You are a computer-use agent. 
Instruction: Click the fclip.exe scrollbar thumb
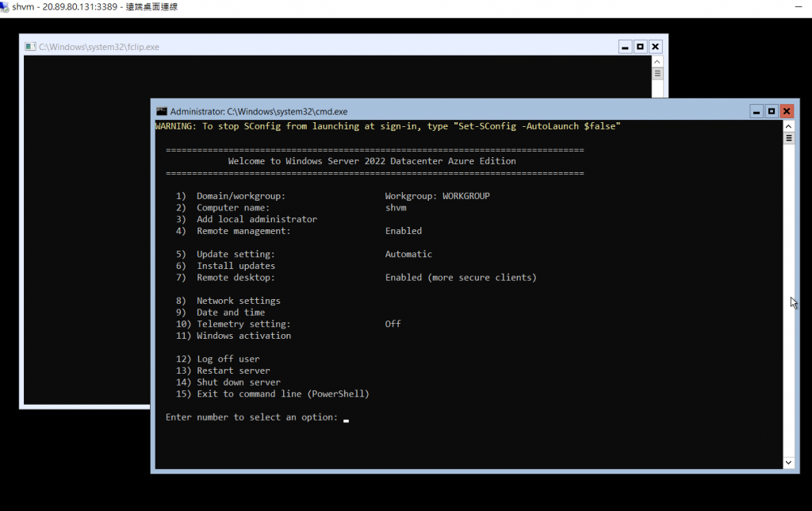(657, 74)
